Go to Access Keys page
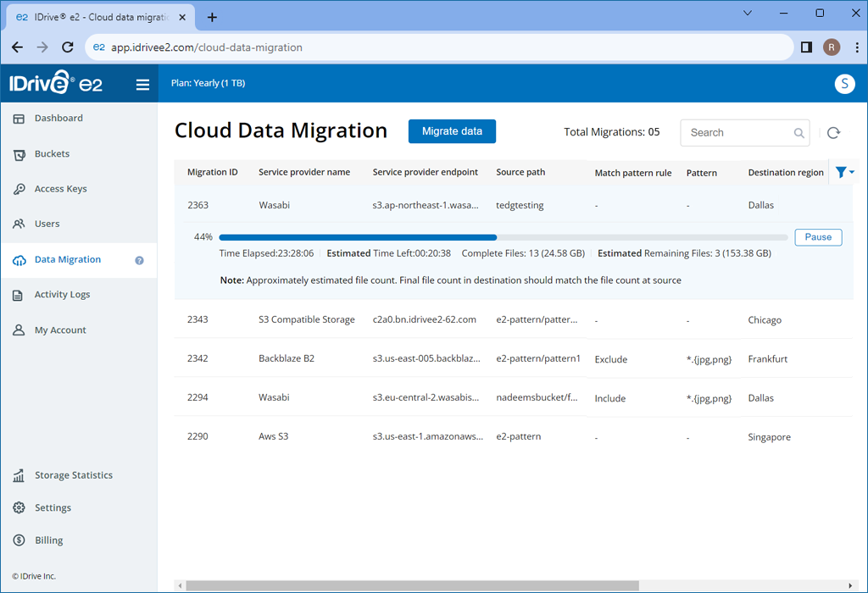This screenshot has width=868, height=593. coord(60,189)
